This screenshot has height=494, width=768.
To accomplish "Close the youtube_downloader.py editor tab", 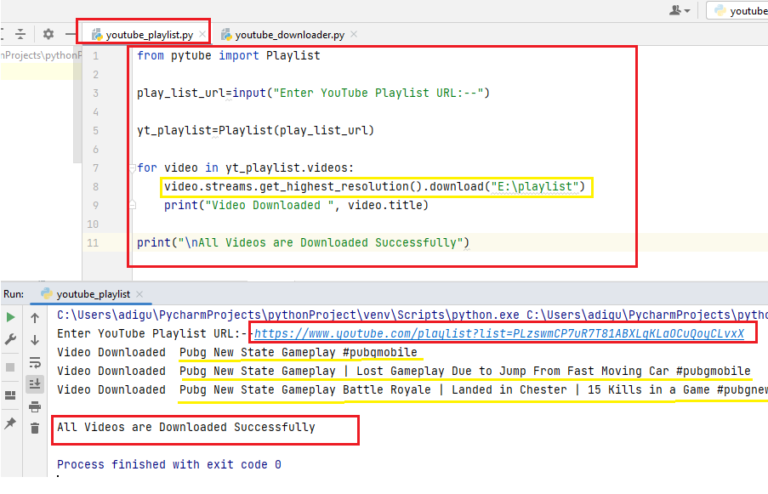I will coord(354,34).
